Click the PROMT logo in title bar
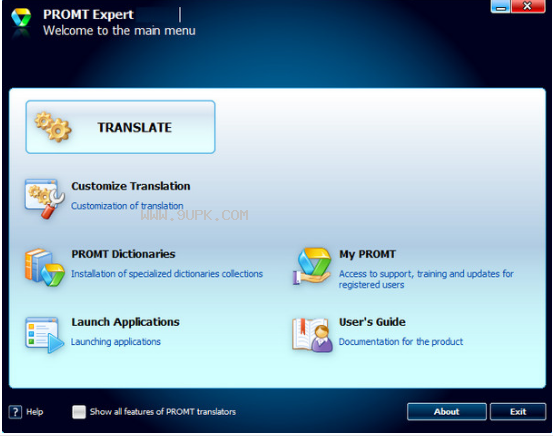 21,18
